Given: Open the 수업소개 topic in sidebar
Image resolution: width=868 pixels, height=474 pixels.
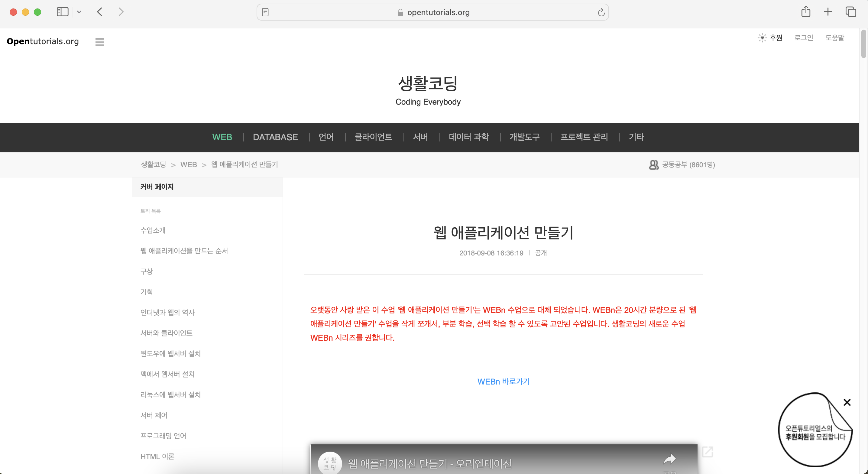Looking at the screenshot, I should 153,230.
